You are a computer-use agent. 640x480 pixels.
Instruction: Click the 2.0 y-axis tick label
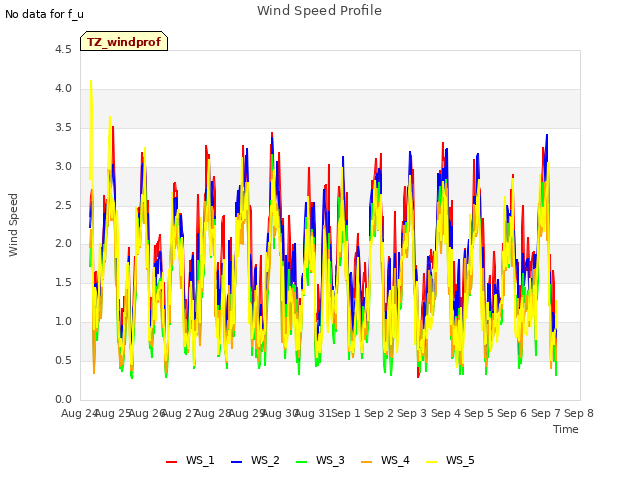click(63, 244)
